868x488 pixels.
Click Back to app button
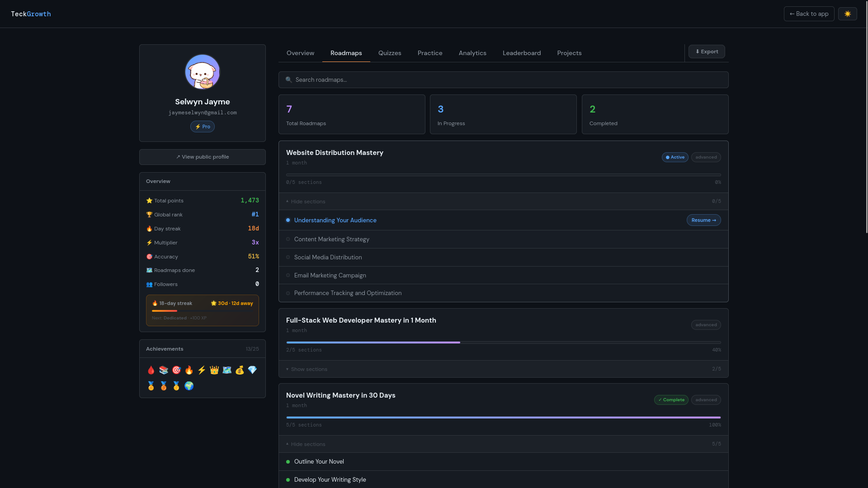(809, 14)
